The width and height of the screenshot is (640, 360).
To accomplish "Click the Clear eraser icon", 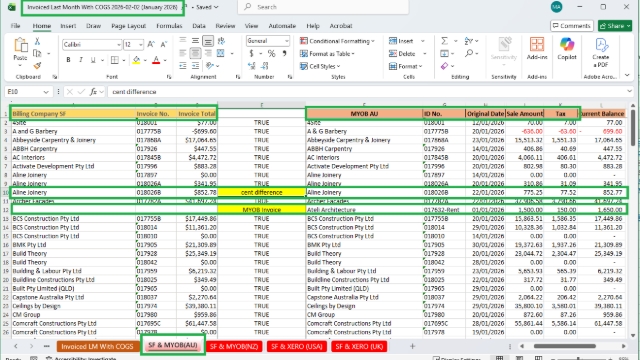I will point(444,66).
